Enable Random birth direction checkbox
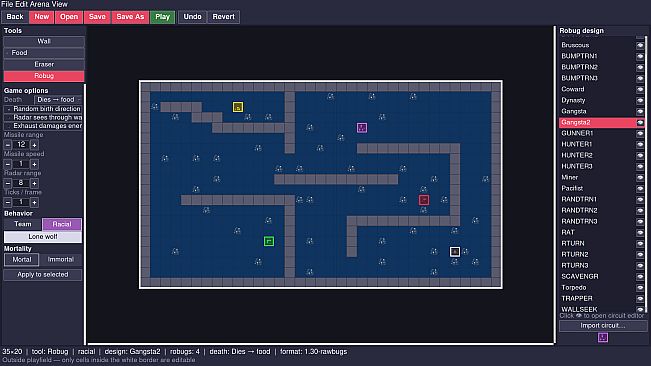 point(9,109)
